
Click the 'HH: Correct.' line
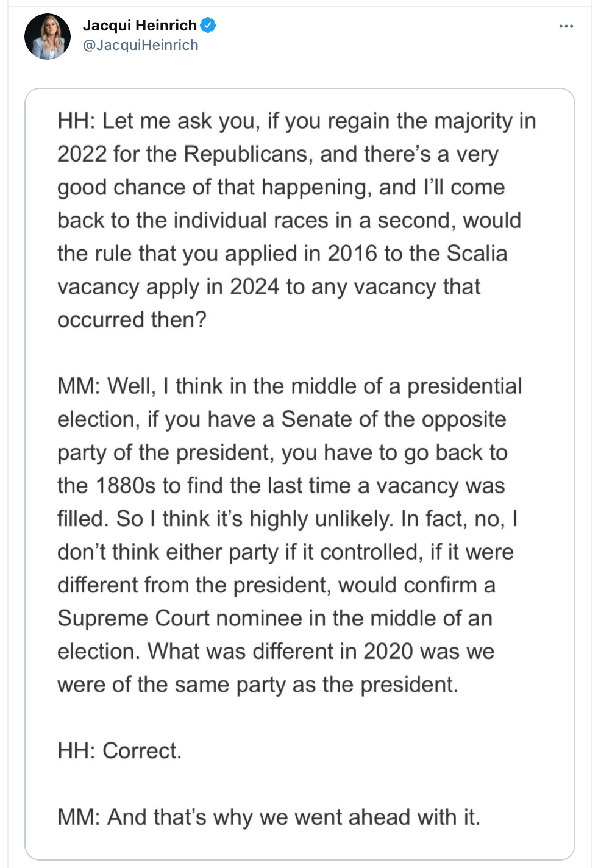119,750
